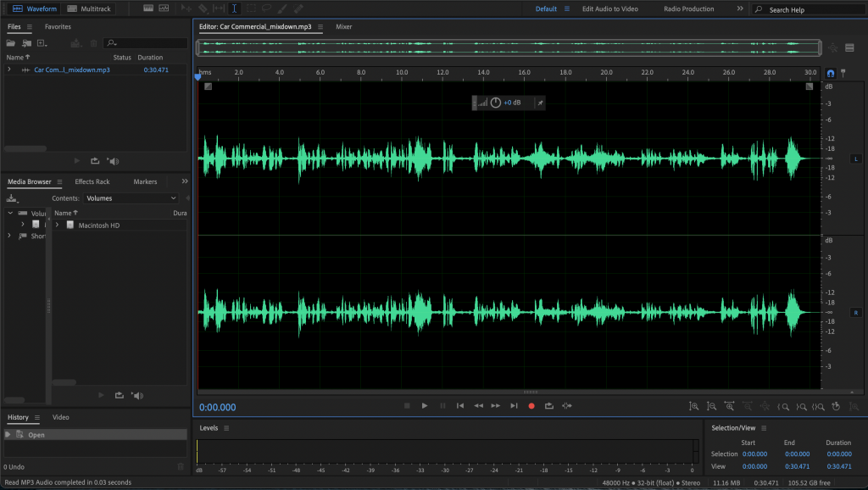Select the Time Selection tool
Image resolution: width=868 pixels, height=490 pixels.
pyautogui.click(x=235, y=8)
